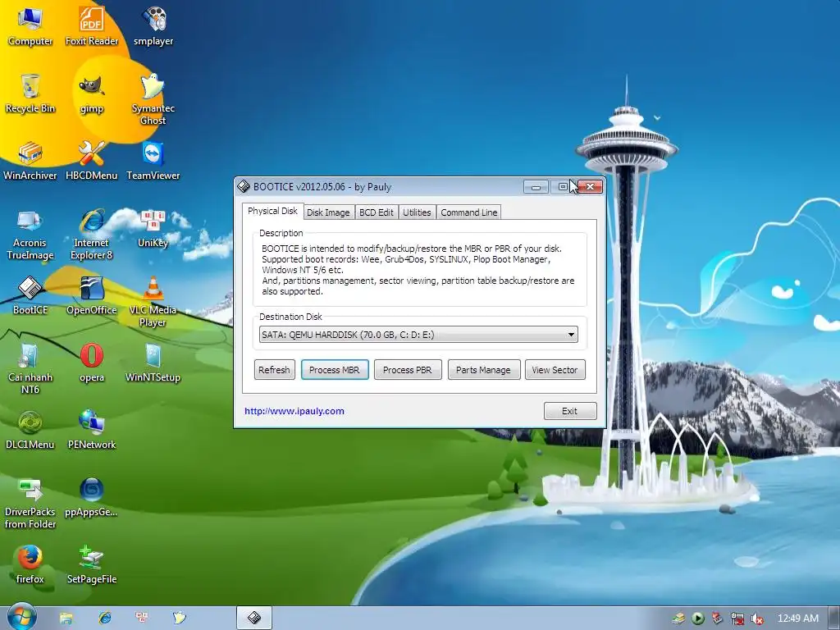Viewport: 840px width, 630px height.
Task: Open Foxit Reader desktop shortcut
Action: 92,27
